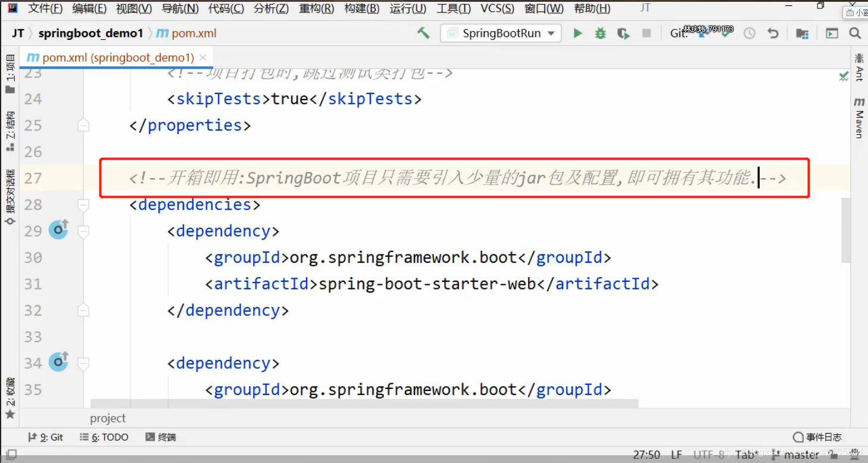Change the LF line separator setting

pos(676,455)
